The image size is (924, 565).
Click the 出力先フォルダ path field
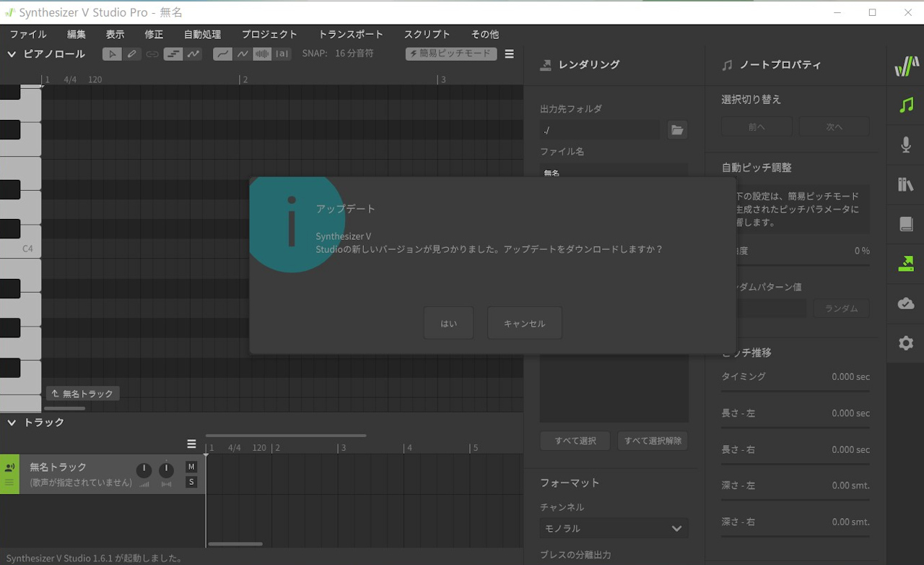coord(600,130)
